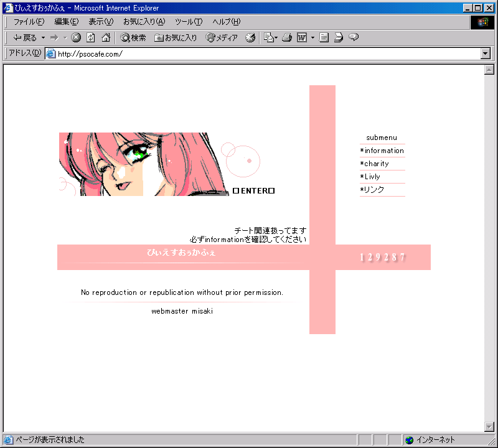Open the Back history dropdown arrow
The width and height of the screenshot is (498, 448).
point(43,38)
